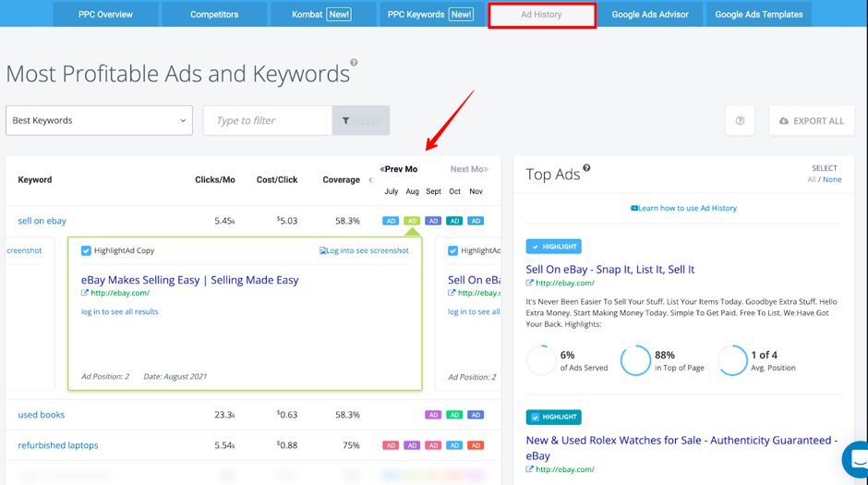Open the Google Ads Templates tab

tap(758, 15)
